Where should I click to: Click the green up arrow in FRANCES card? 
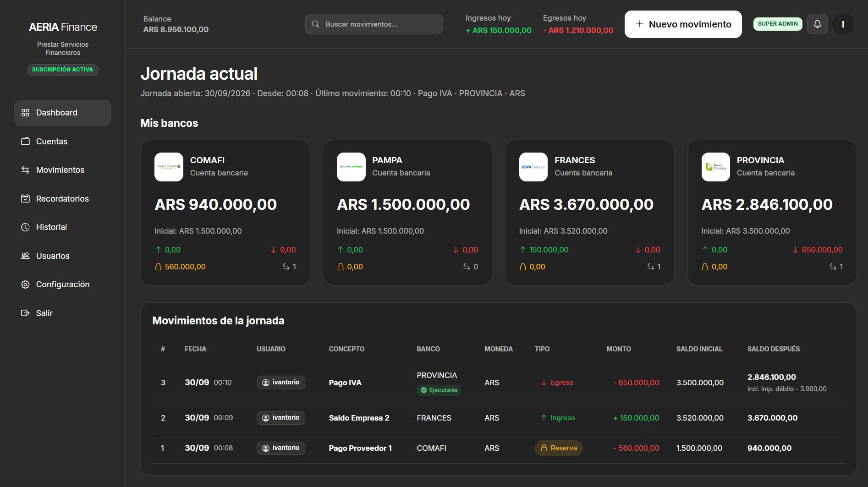tap(523, 250)
